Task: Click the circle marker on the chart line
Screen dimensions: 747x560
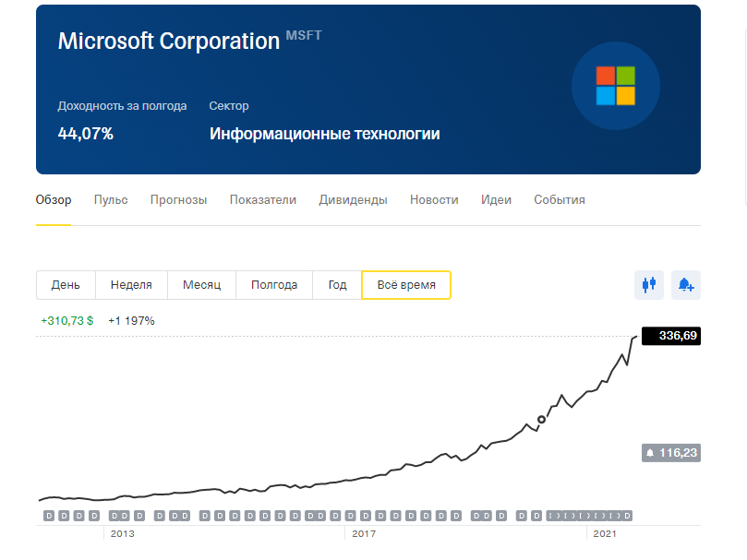Action: coord(542,419)
